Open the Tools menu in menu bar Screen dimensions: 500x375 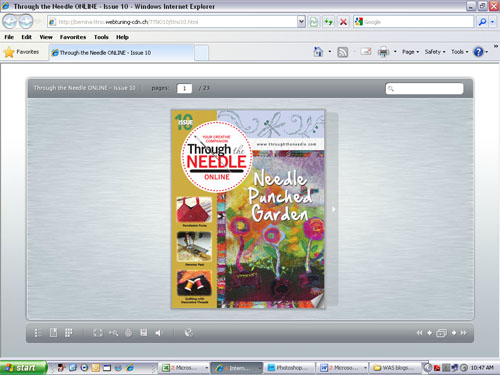coord(101,37)
